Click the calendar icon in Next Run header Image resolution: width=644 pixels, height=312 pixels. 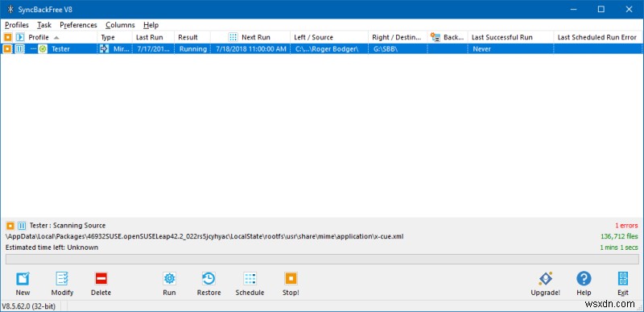[x=233, y=37]
